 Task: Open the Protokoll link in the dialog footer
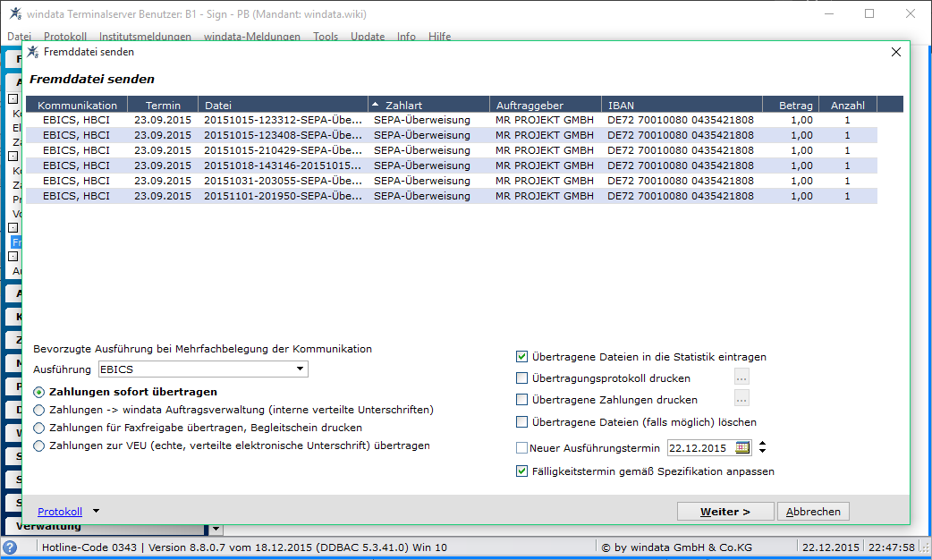[60, 512]
